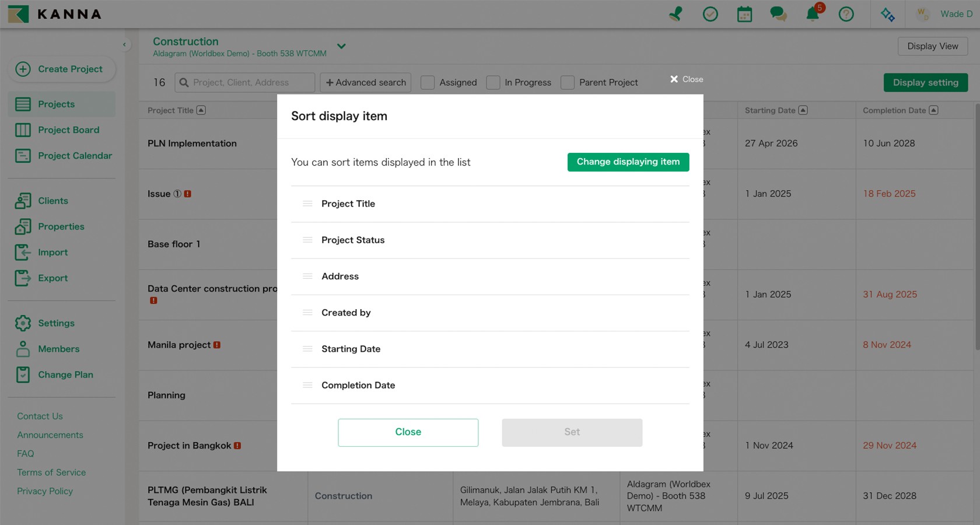The image size is (980, 525).
Task: Click the vertical scrollbar on project list
Action: 977,228
